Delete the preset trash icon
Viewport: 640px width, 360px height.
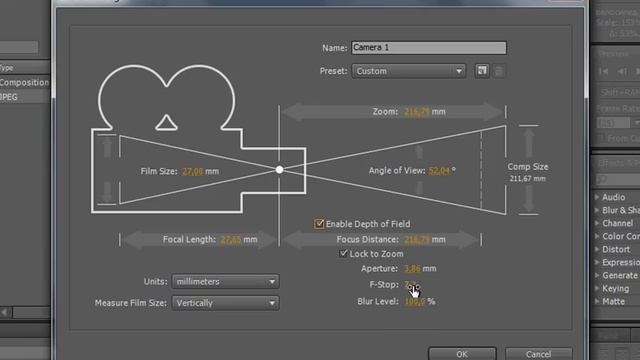tap(499, 71)
